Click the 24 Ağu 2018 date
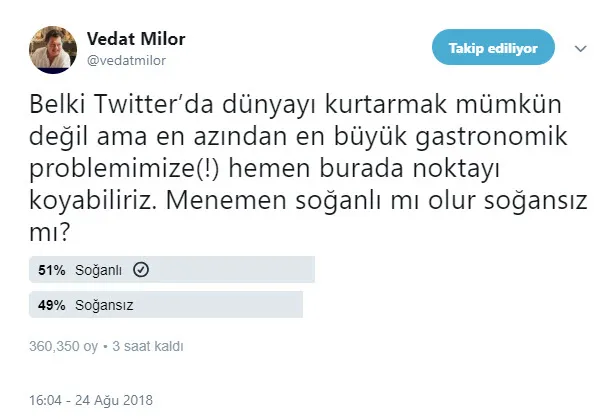 pyautogui.click(x=118, y=399)
